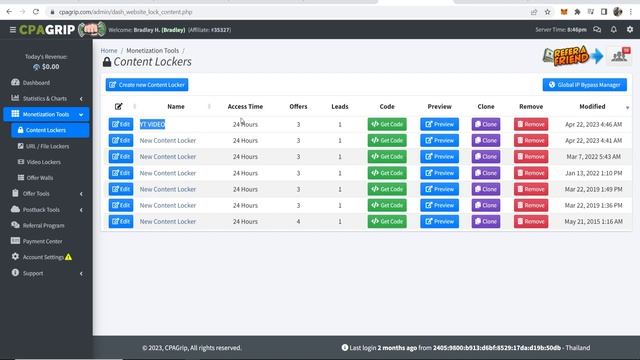Get Code for YT VIDEO locker

[x=387, y=124]
